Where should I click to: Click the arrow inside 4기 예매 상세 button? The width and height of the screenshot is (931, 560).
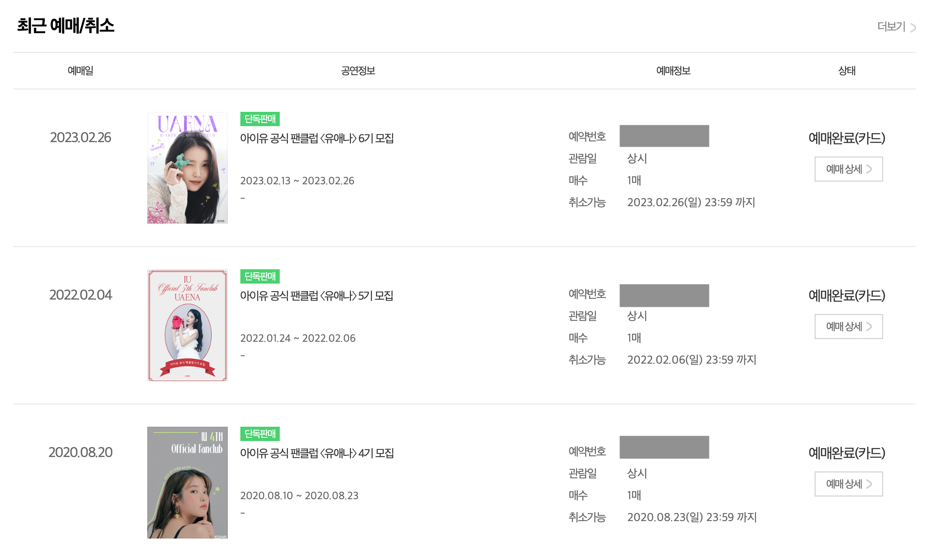(869, 484)
